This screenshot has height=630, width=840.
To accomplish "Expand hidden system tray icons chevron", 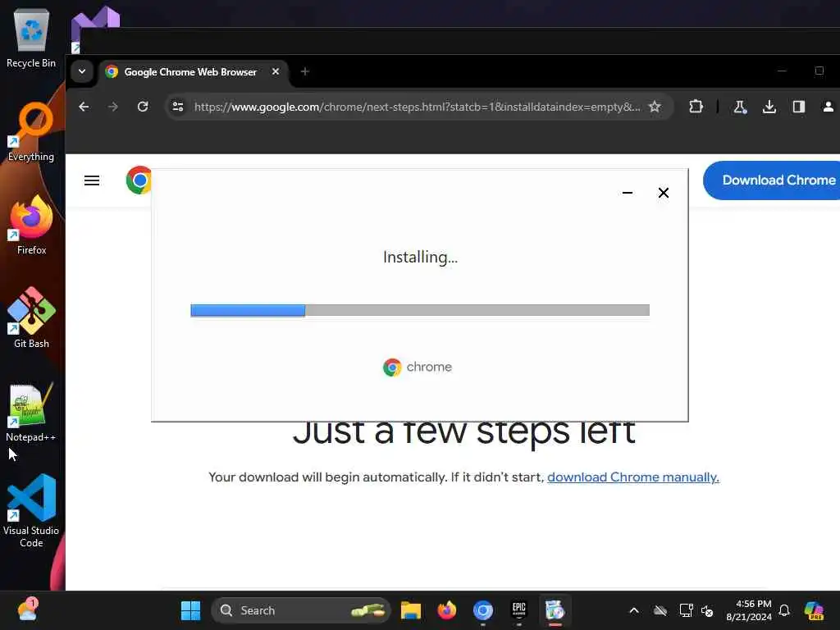I will (x=634, y=610).
